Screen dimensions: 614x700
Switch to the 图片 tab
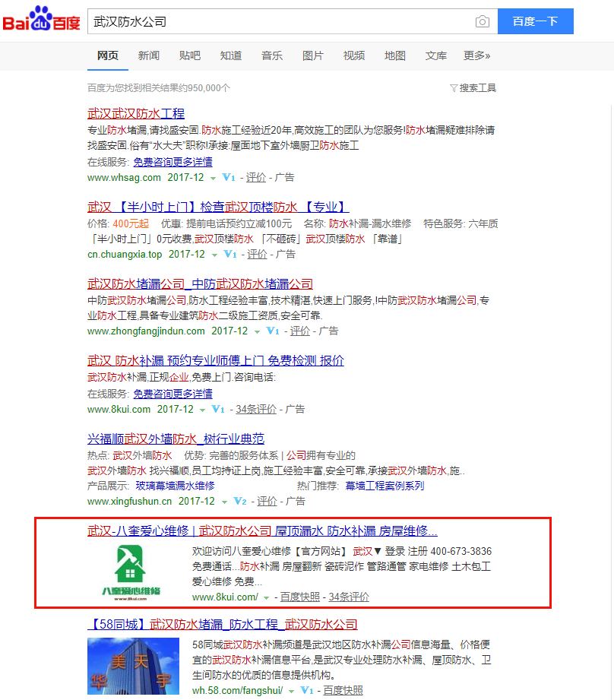pos(313,55)
